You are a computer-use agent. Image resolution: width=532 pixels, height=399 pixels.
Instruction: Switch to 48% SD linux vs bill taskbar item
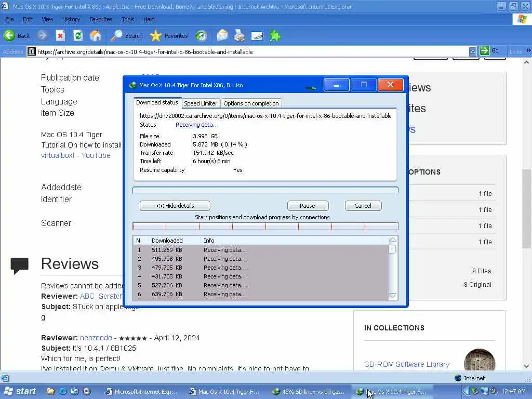point(309,392)
